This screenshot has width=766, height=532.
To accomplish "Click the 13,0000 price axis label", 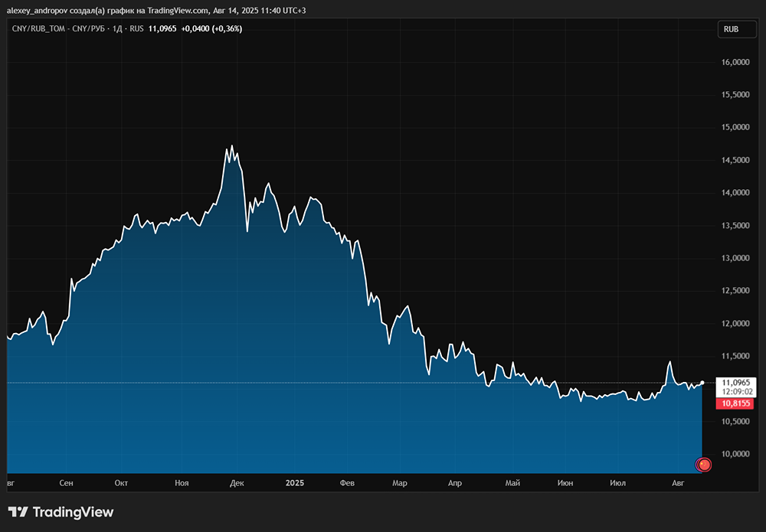I will click(x=735, y=258).
